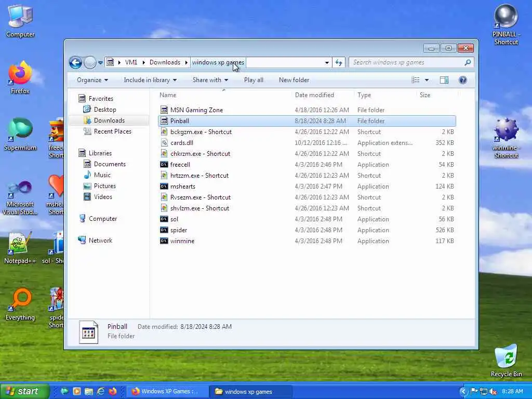This screenshot has width=532, height=399.
Task: Select the cards.dll file icon
Action: click(x=164, y=143)
